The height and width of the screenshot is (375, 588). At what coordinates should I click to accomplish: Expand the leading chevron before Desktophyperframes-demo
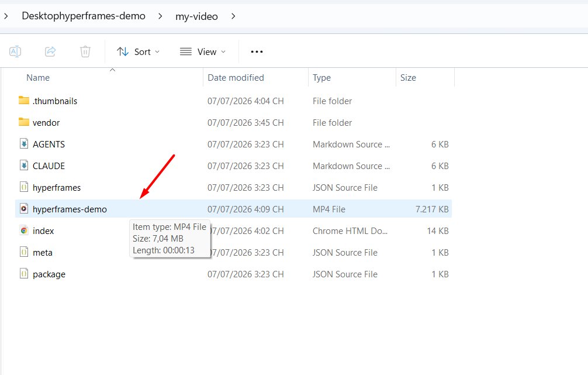coord(6,16)
